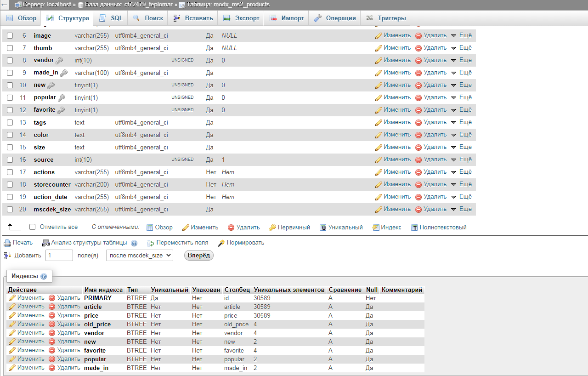The height and width of the screenshot is (376, 588).
Task: Click the key icon next to vendor
Action: pos(60,60)
